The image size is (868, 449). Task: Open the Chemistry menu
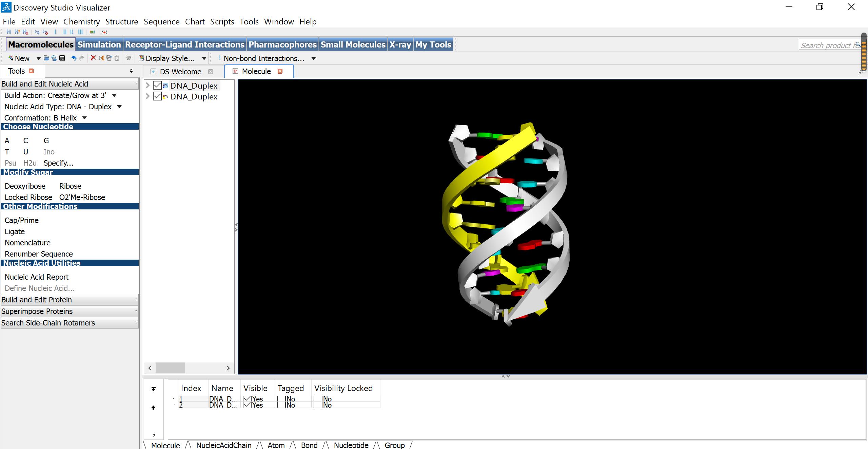[81, 22]
